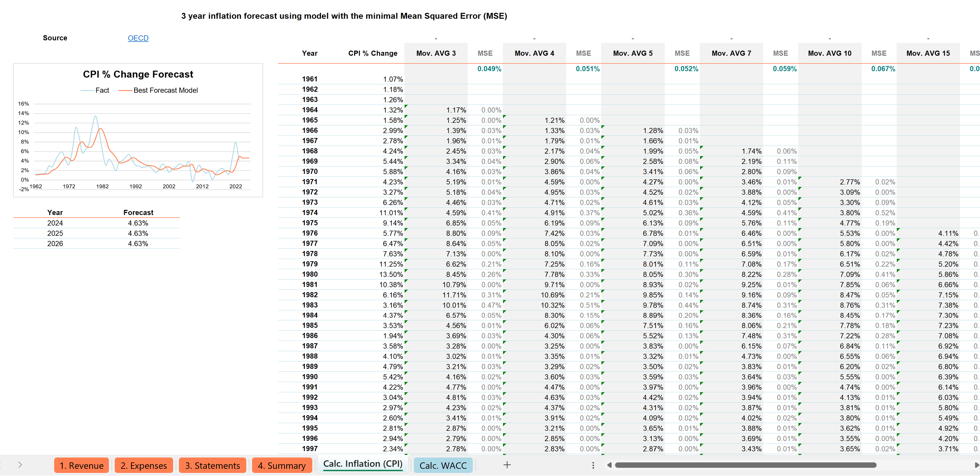
Task: Select the Mov. AVG 5 column header
Action: tap(633, 53)
